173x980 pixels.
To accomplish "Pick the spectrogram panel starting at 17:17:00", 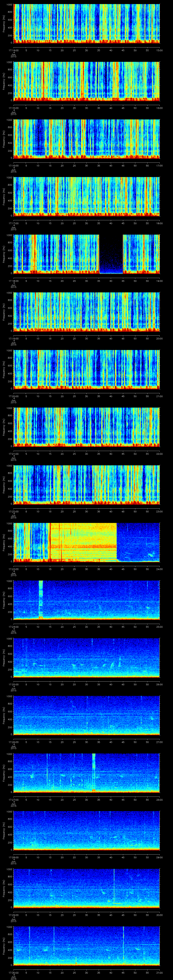I will pyautogui.click(x=87, y=196).
